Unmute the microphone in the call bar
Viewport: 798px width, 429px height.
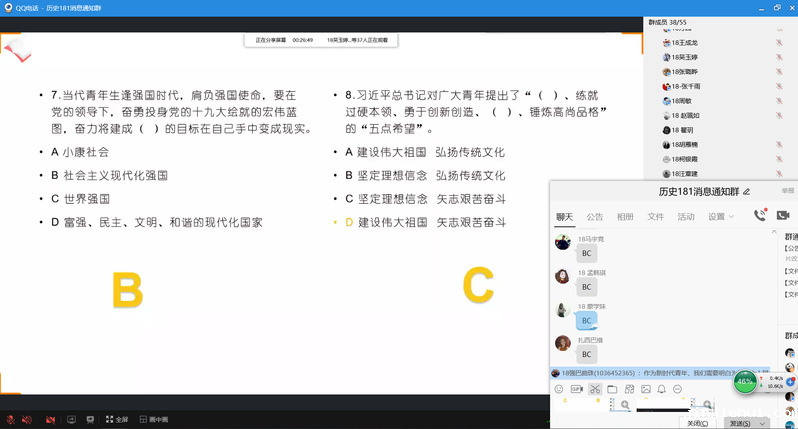click(10, 419)
